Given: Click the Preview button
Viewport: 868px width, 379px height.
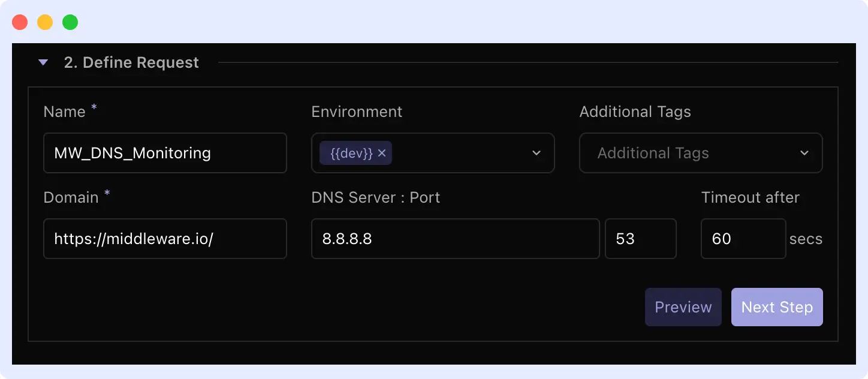Looking at the screenshot, I should coord(683,306).
